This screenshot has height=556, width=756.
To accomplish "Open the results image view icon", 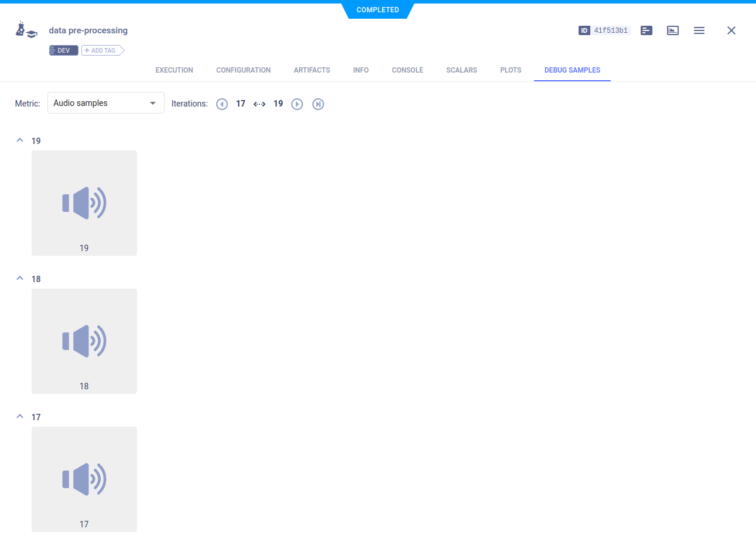I will tap(673, 30).
